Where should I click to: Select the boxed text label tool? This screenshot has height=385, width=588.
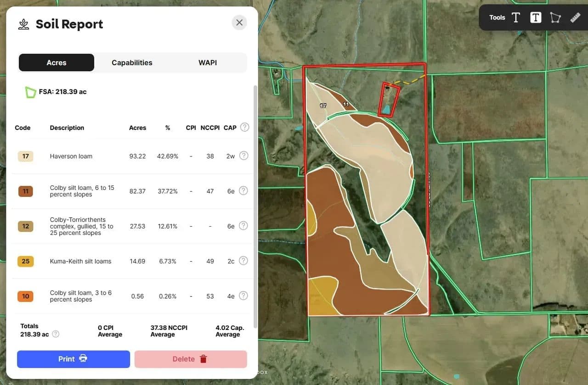pyautogui.click(x=536, y=17)
